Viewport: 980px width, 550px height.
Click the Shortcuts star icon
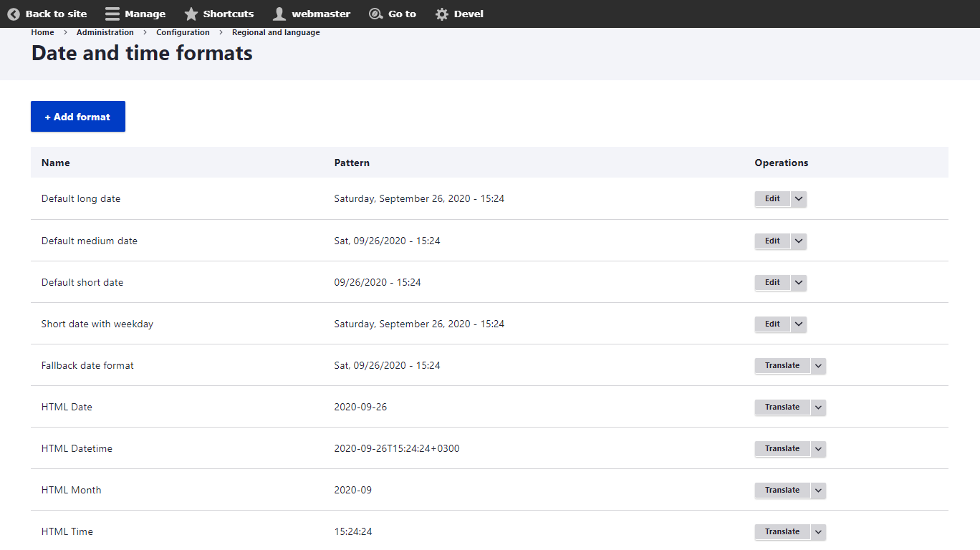point(191,14)
